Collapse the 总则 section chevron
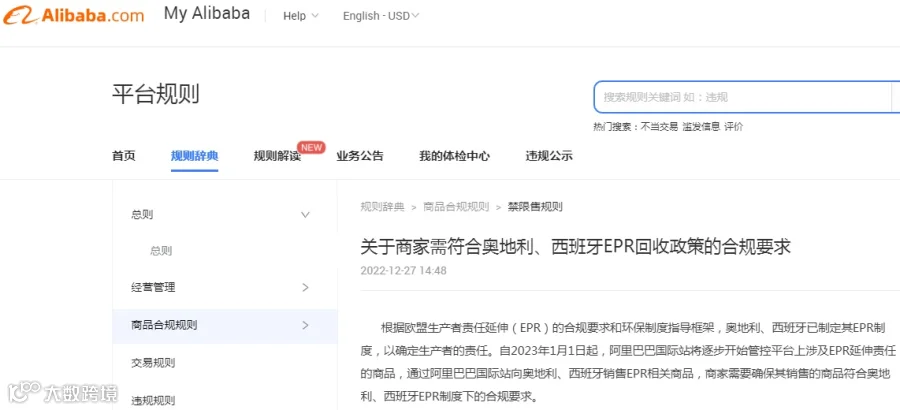Image resolution: width=900 pixels, height=410 pixels. pyautogui.click(x=305, y=215)
